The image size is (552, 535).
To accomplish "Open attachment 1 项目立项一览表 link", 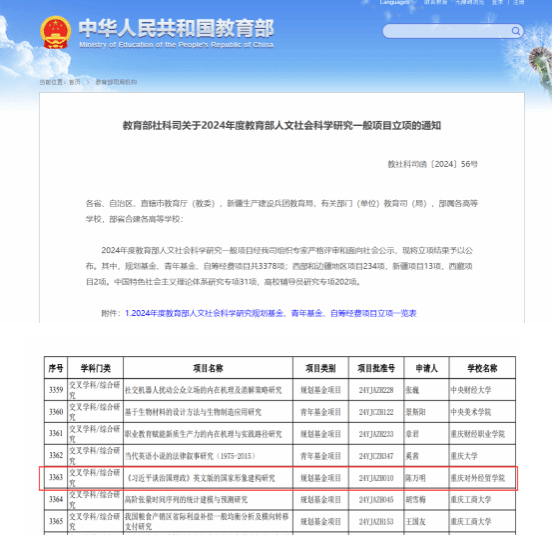I will coord(271,313).
